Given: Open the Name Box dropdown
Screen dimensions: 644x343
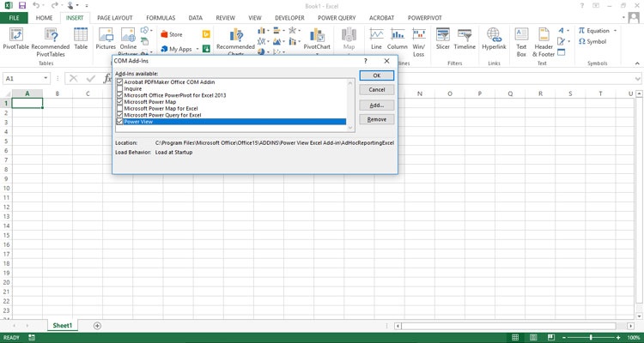Looking at the screenshot, I should click(x=46, y=78).
